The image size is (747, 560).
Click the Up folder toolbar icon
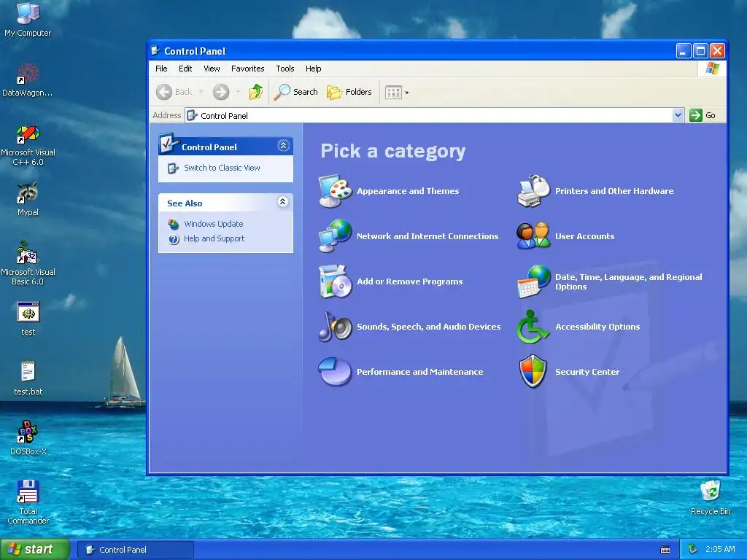coord(256,92)
